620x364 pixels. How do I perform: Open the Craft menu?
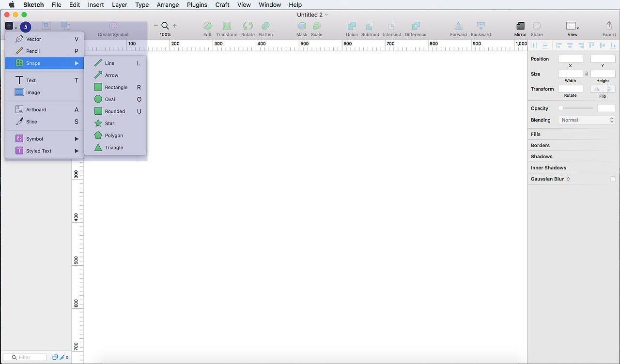pos(222,5)
